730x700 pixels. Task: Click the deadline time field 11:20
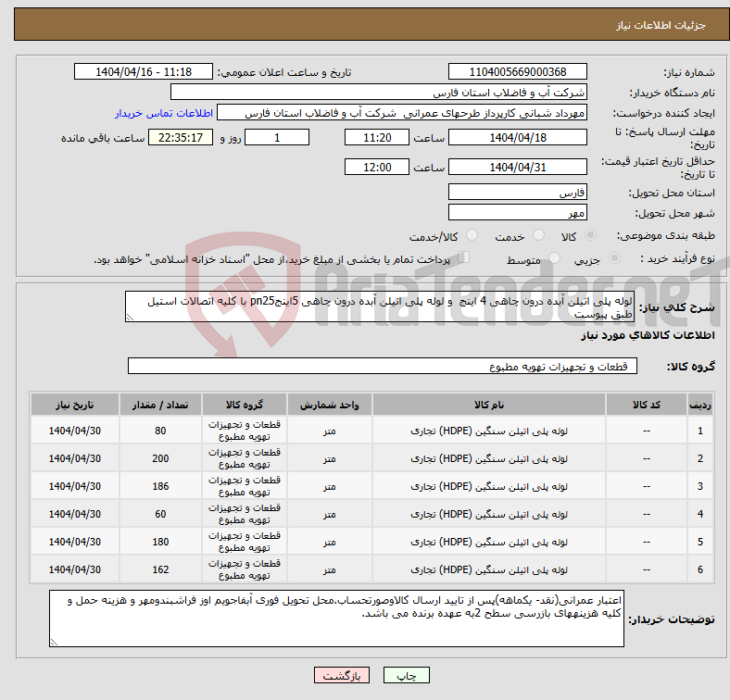377,138
